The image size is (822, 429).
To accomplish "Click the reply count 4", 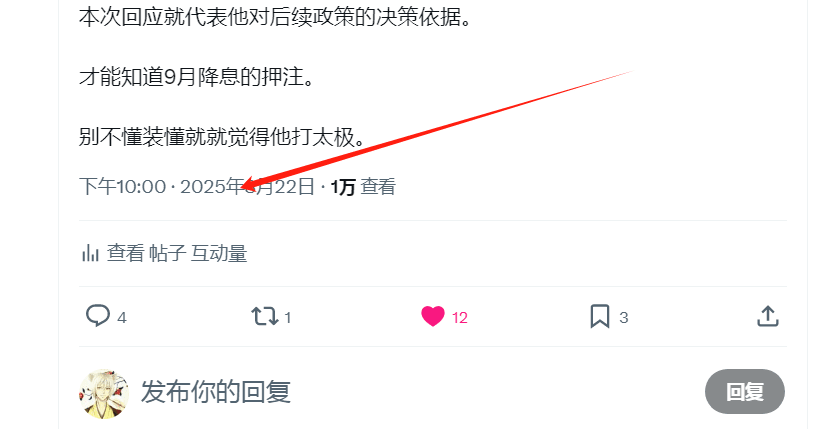I will tap(122, 317).
